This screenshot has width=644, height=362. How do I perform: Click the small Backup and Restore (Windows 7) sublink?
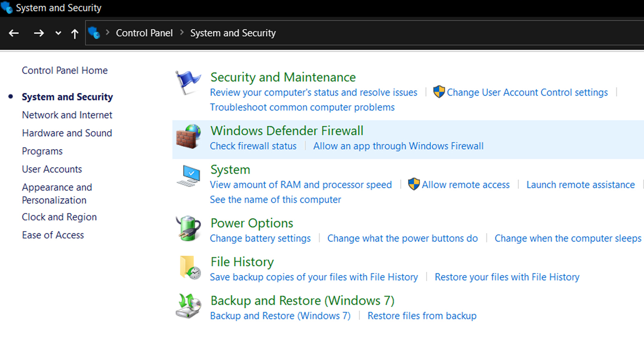tap(280, 316)
